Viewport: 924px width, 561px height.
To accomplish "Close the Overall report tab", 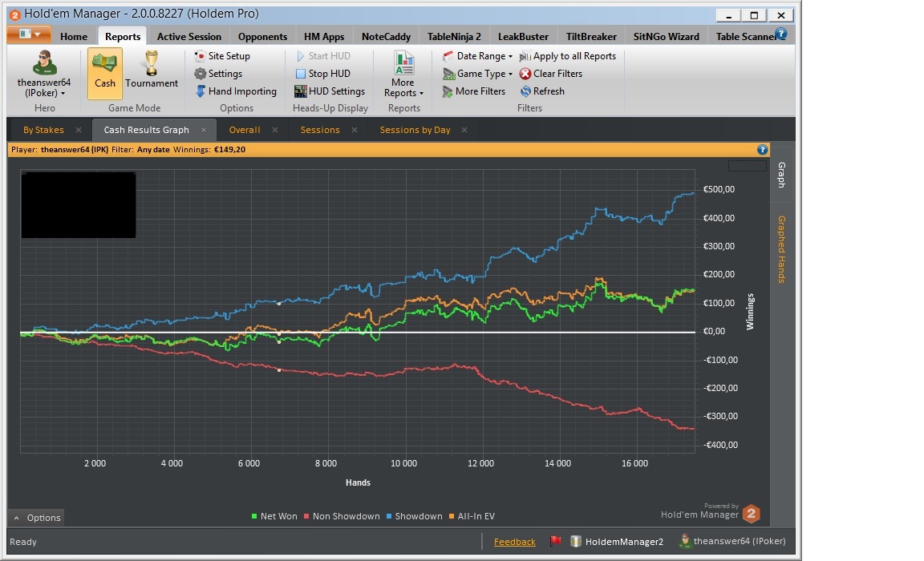I will click(275, 130).
